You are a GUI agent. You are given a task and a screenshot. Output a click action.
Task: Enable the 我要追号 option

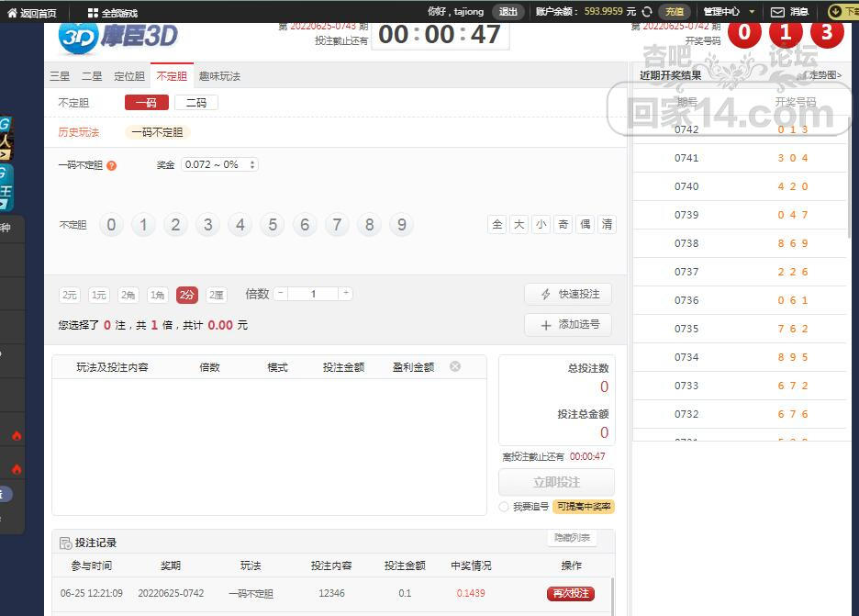(504, 507)
